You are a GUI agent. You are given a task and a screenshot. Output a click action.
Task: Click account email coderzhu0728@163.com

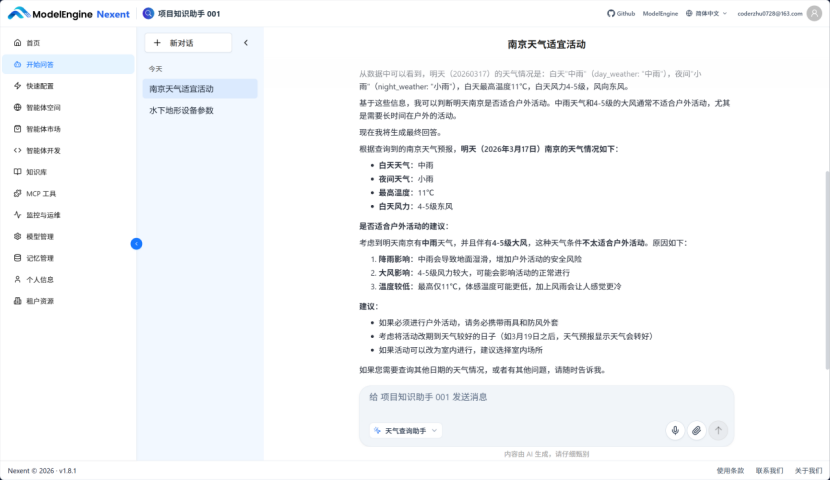[x=770, y=14]
